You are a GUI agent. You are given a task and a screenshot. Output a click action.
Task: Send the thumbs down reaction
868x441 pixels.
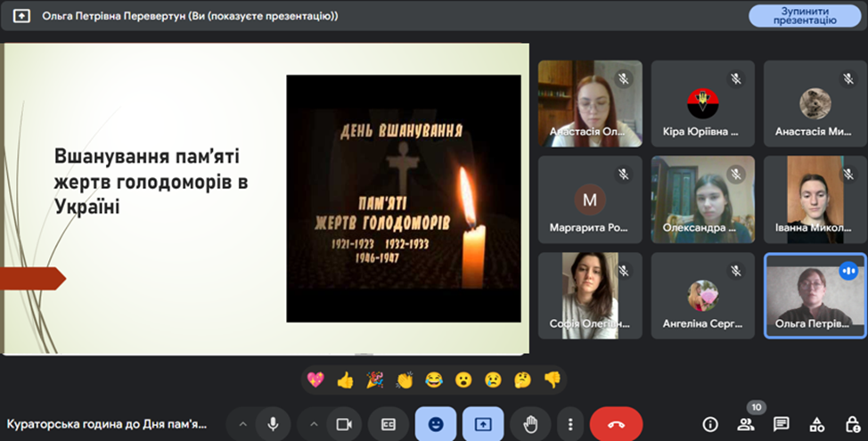pos(553,380)
